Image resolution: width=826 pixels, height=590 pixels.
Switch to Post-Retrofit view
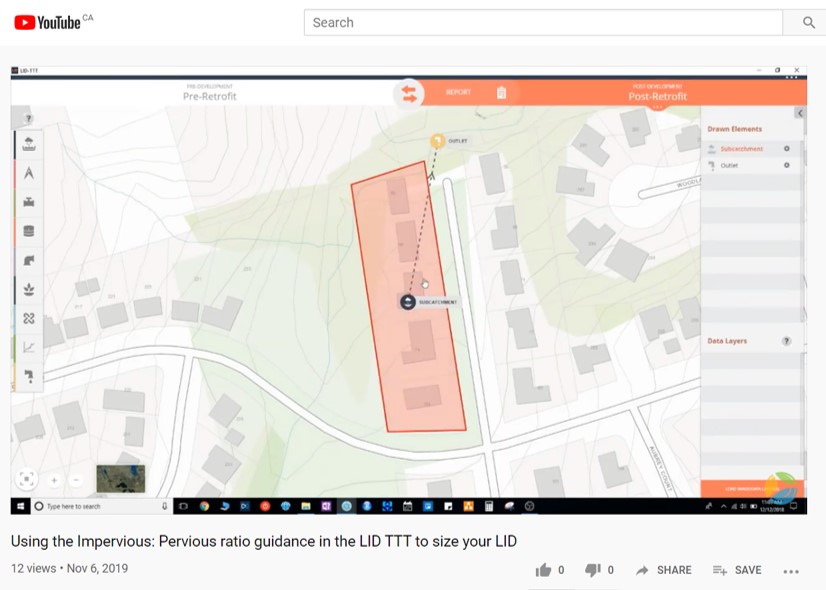click(657, 96)
